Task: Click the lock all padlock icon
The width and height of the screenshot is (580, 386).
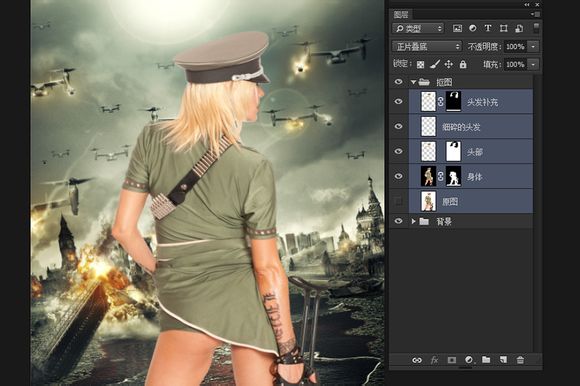Action: [x=463, y=65]
